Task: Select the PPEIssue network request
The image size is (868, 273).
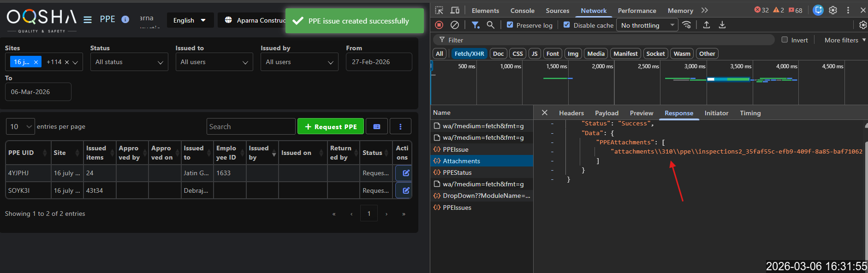Action: click(x=455, y=149)
